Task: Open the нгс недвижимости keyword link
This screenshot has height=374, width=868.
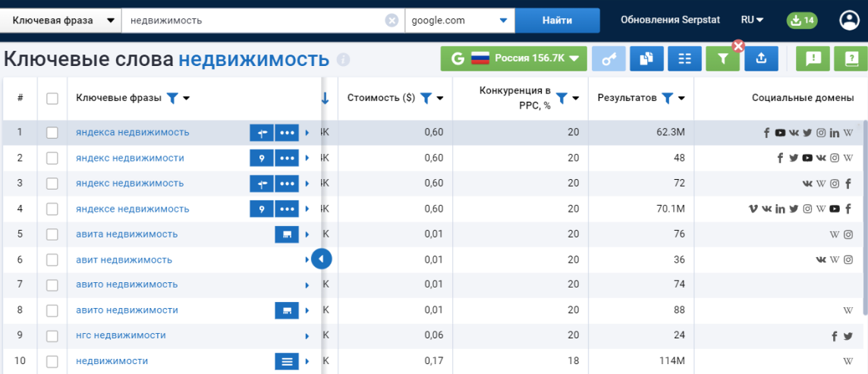Action: (x=121, y=335)
